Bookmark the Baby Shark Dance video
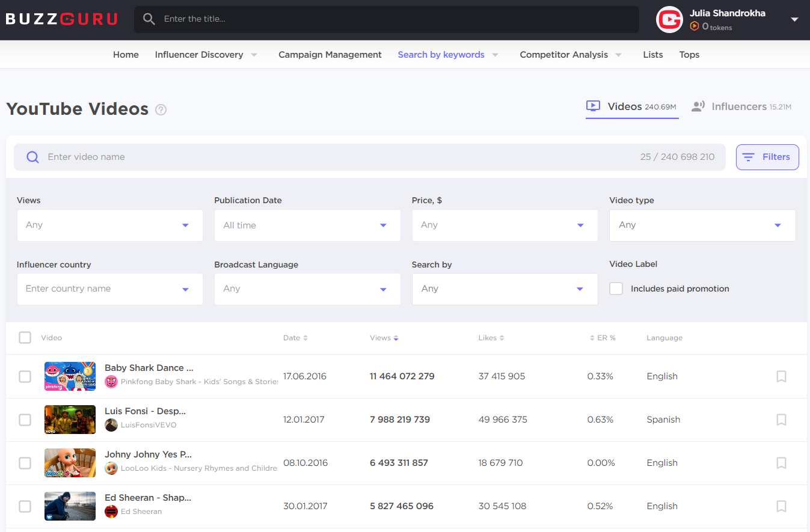The height and width of the screenshot is (532, 810). pyautogui.click(x=781, y=376)
